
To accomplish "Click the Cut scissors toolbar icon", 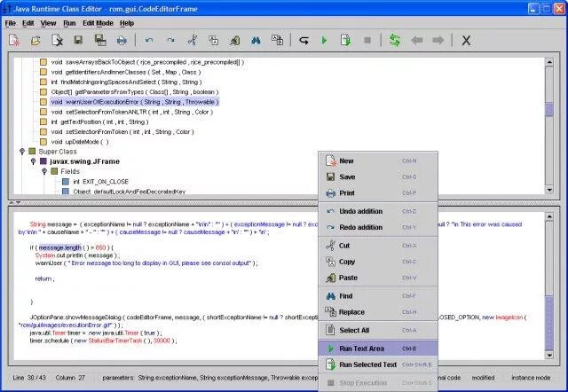I will click(x=193, y=40).
